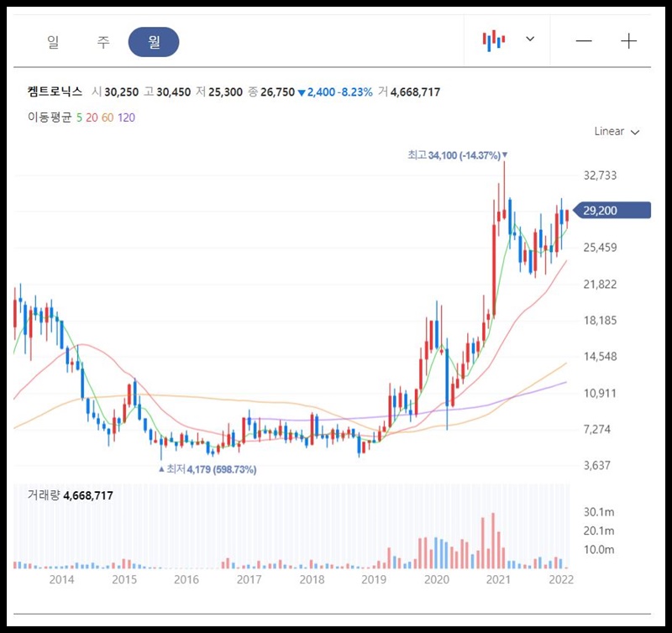Click the 120 moving average label

point(127,118)
